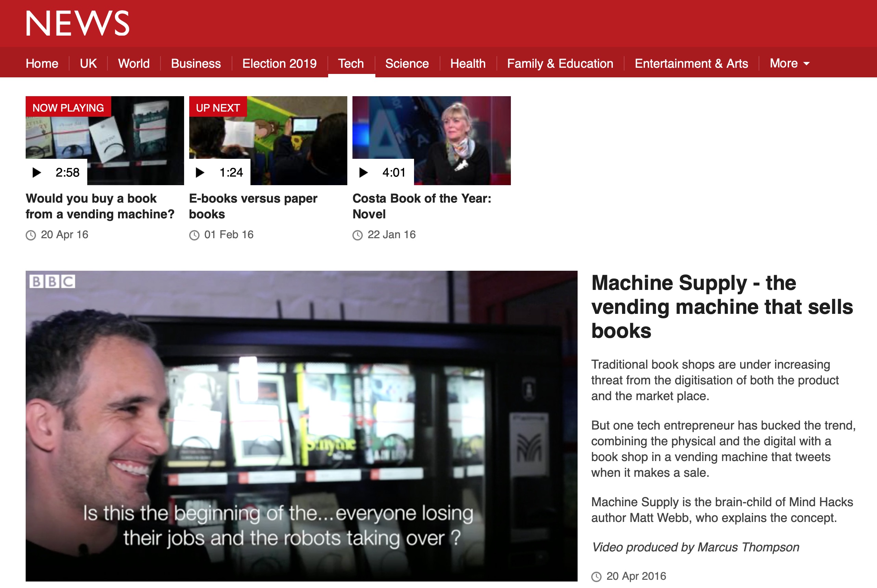Click the clock icon beside 22 Jan 16
Viewport: 877px width, 588px height.
point(358,235)
